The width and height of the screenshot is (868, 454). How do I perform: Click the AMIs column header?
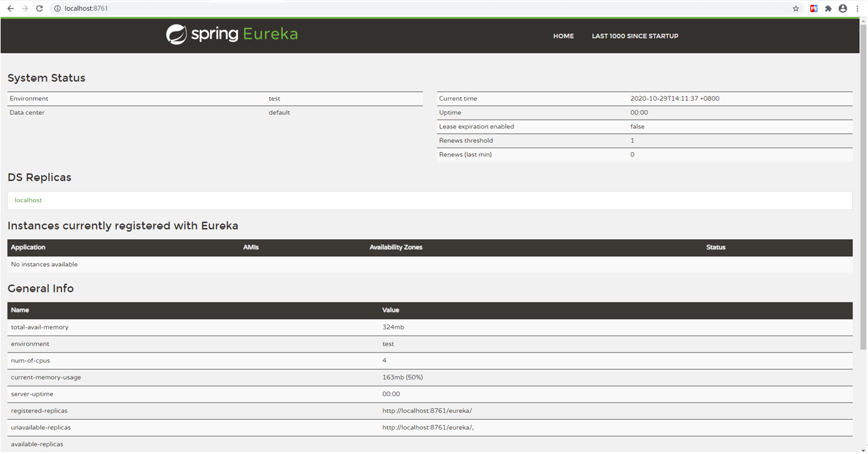251,247
